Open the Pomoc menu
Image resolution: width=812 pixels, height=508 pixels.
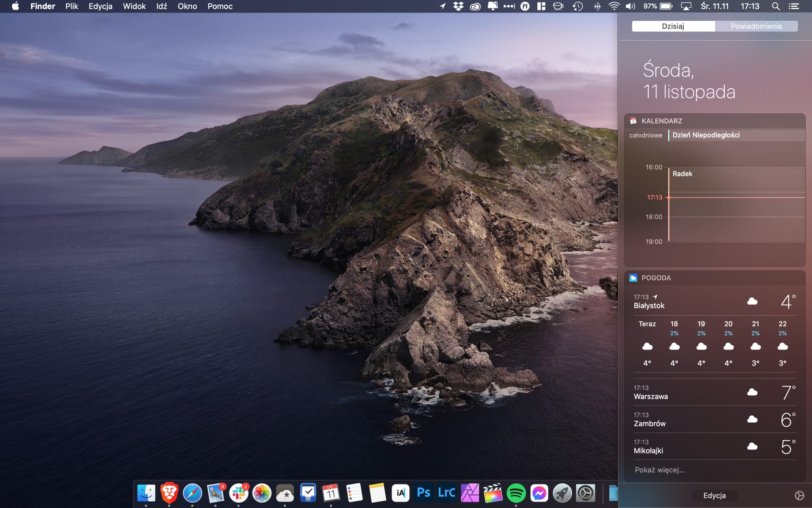coord(220,6)
